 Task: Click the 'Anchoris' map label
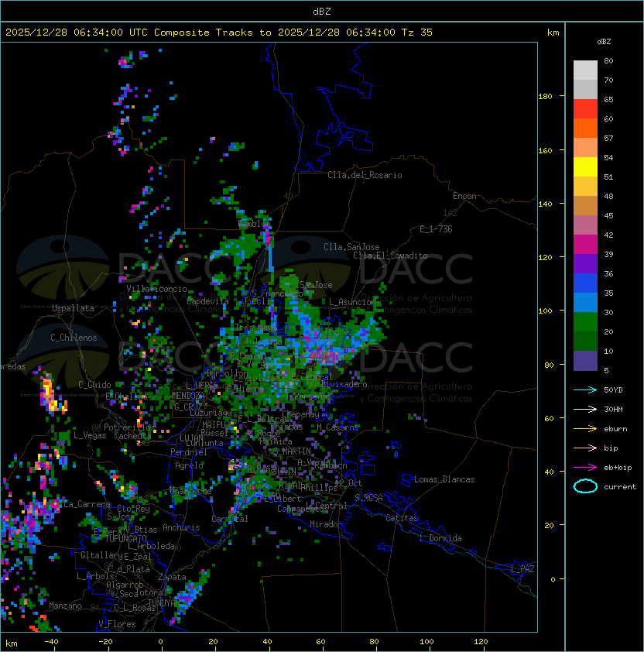181,527
